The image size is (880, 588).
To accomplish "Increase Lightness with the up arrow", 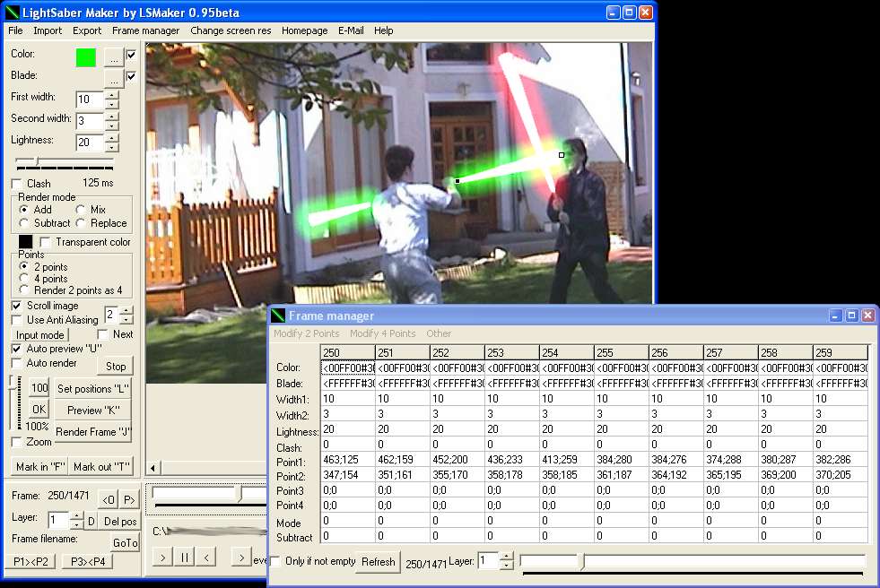I will (112, 138).
